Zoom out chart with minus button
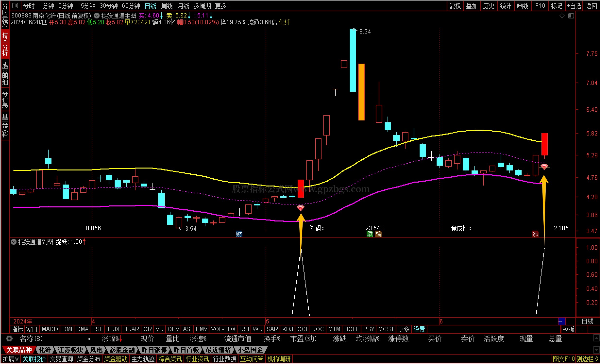 coord(594,329)
